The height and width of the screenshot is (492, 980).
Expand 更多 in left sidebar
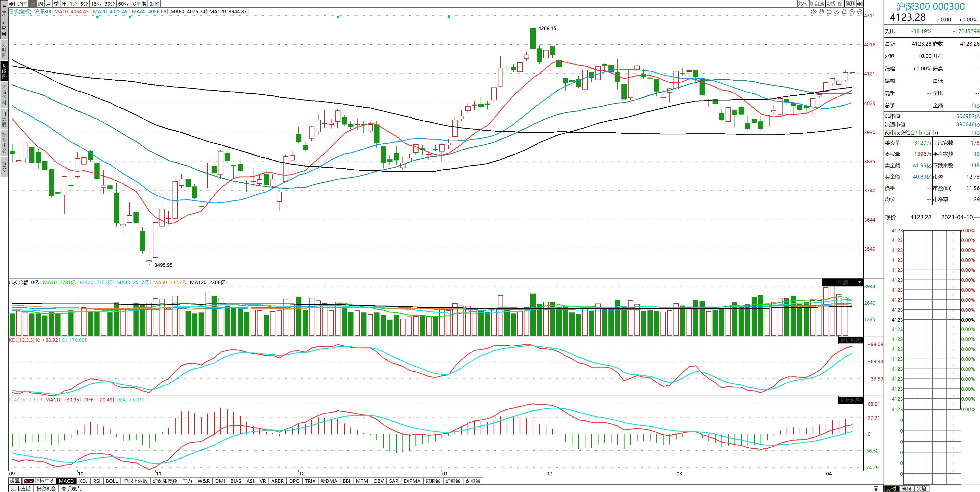click(x=4, y=167)
